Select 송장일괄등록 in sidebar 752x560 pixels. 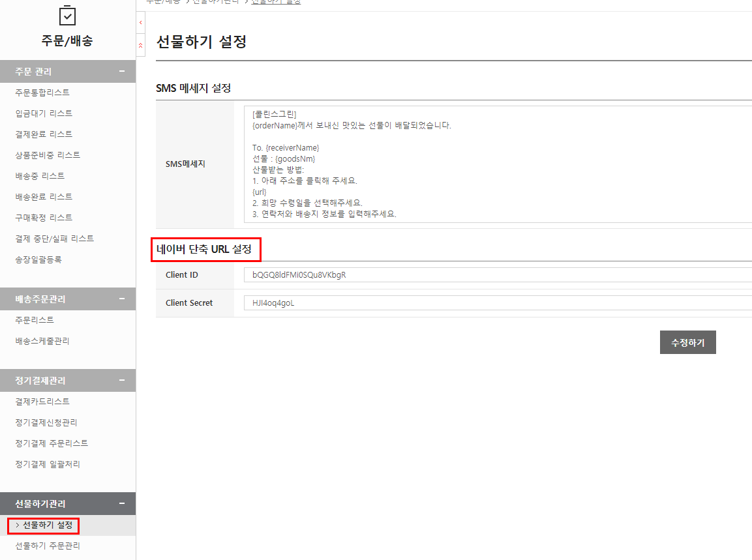pos(38,259)
